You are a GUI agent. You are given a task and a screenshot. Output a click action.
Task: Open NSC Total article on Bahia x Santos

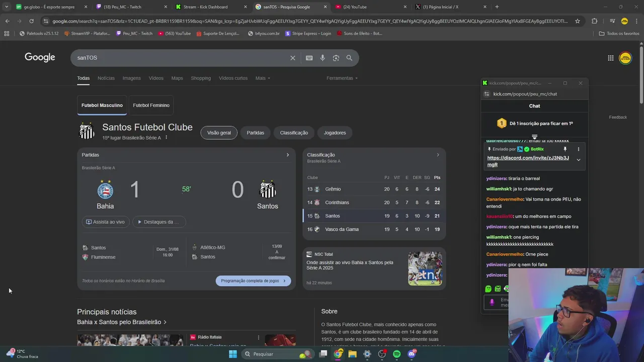coord(350,265)
